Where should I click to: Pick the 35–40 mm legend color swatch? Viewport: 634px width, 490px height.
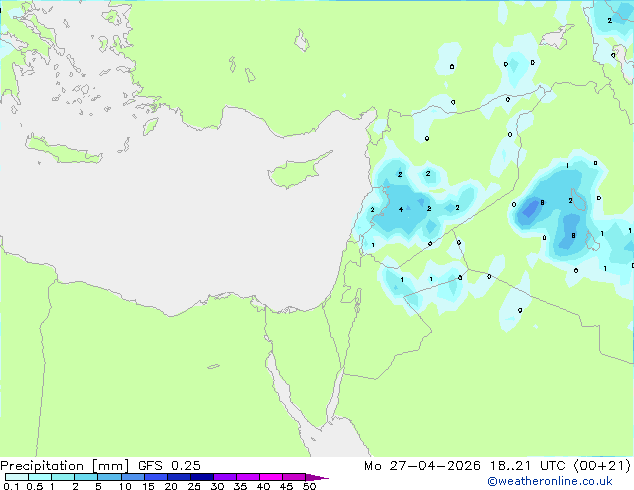tap(247, 477)
